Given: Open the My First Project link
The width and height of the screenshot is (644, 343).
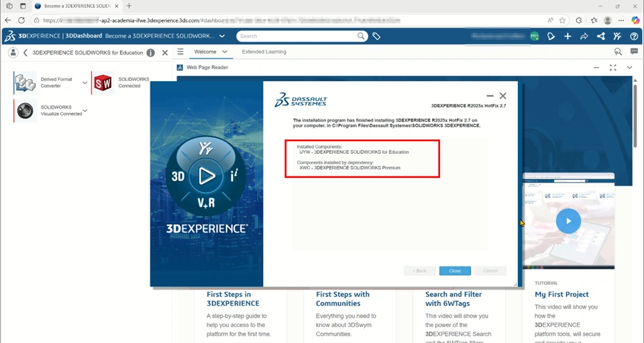Looking at the screenshot, I should pyautogui.click(x=561, y=294).
